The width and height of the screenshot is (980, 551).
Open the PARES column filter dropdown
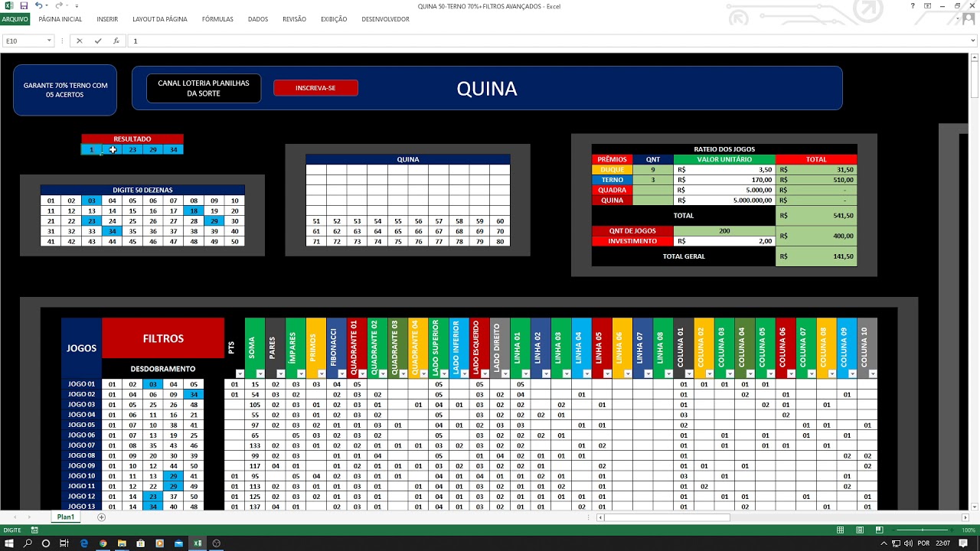[280, 373]
